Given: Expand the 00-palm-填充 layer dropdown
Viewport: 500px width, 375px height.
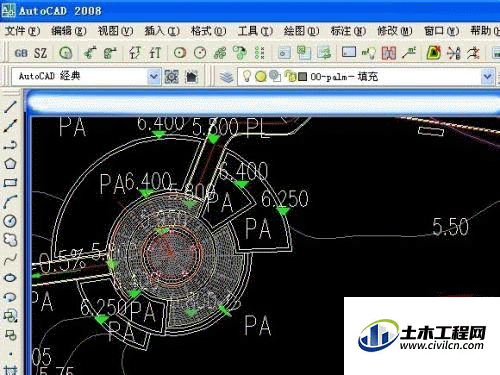Looking at the screenshot, I should (487, 77).
